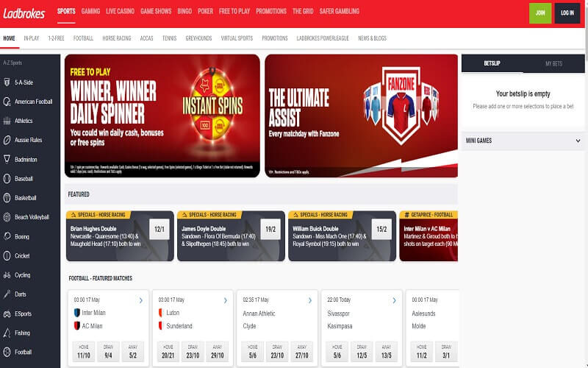Click the Cycling bike icon
This screenshot has height=368, width=588.
click(x=7, y=275)
